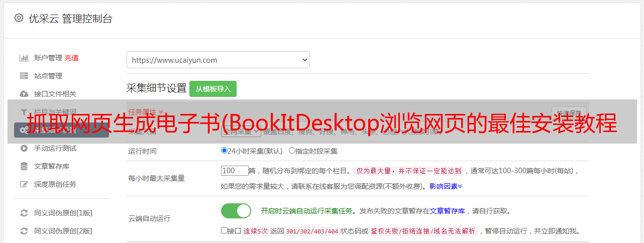The width and height of the screenshot is (644, 243).
Task: Click the 云端自动运行 row label
Action: tap(150, 218)
